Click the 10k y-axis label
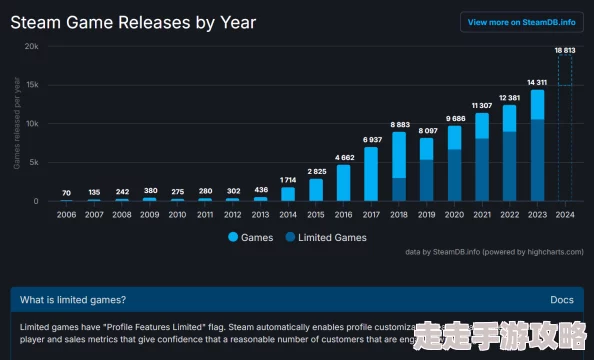 [x=32, y=124]
